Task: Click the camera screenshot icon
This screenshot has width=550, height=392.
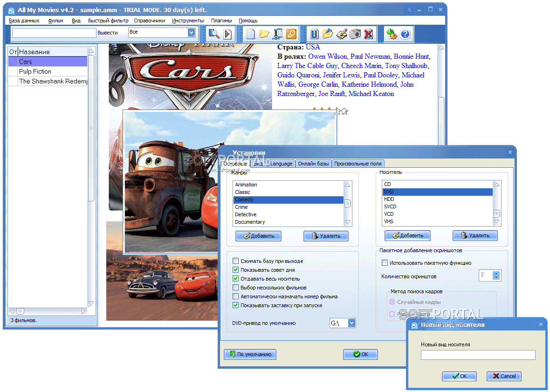Action: [x=355, y=34]
